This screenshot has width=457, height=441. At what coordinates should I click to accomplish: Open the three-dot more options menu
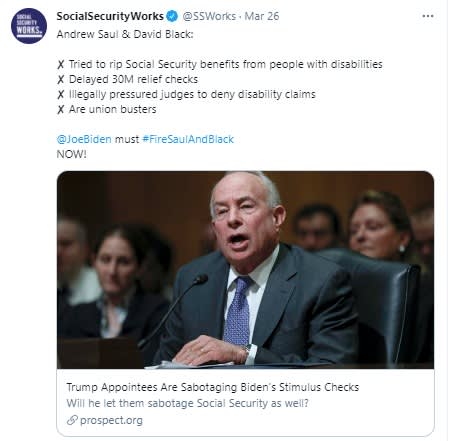pos(428,16)
